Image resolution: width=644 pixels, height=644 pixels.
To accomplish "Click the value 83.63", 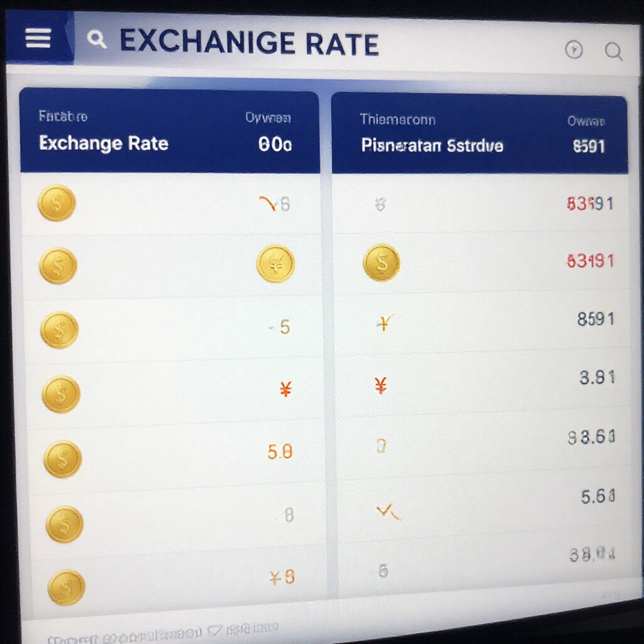I will 591,437.
